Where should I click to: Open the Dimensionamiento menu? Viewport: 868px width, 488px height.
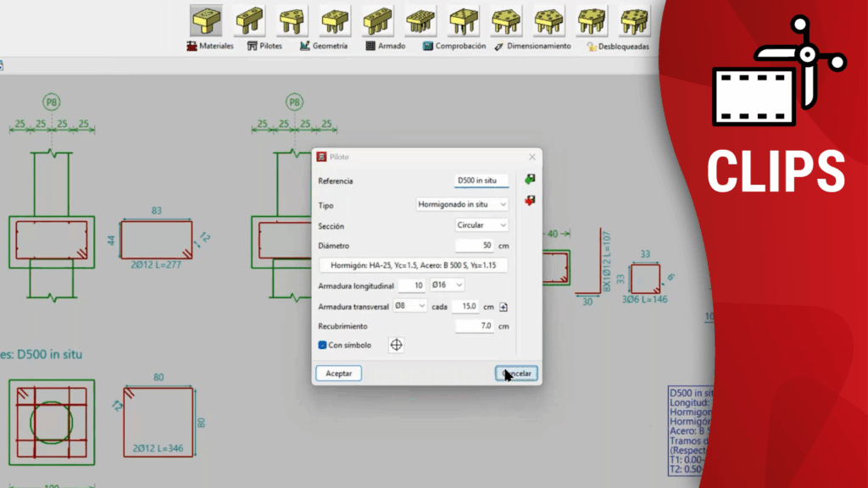[532, 47]
